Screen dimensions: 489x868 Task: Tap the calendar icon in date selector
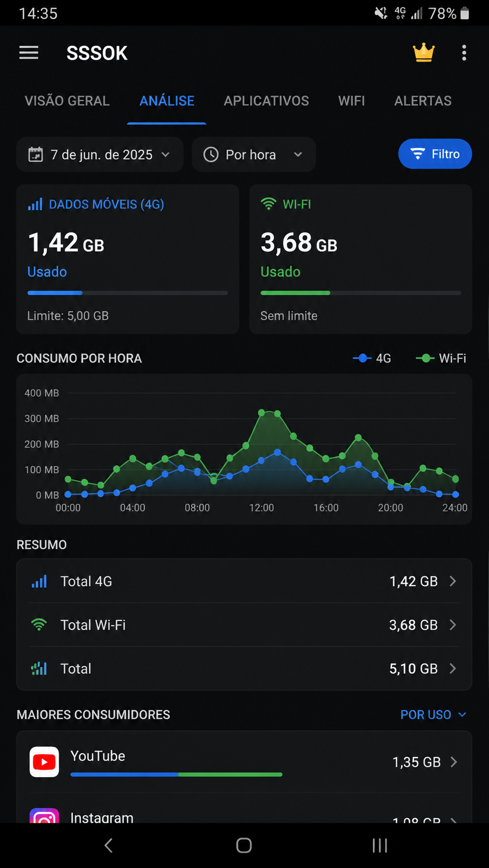coord(35,155)
